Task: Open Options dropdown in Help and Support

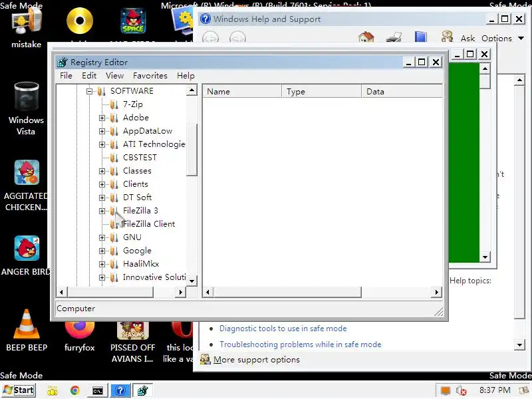Action: point(503,39)
